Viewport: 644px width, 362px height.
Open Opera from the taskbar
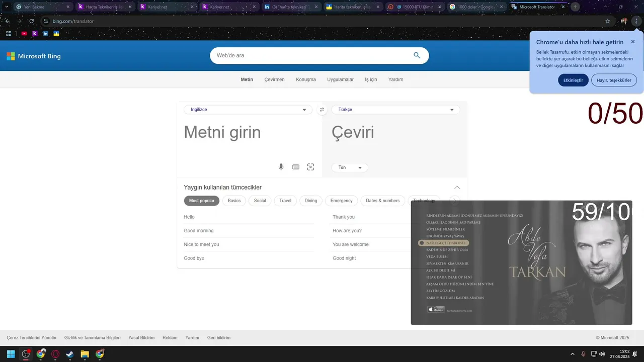(x=55, y=354)
